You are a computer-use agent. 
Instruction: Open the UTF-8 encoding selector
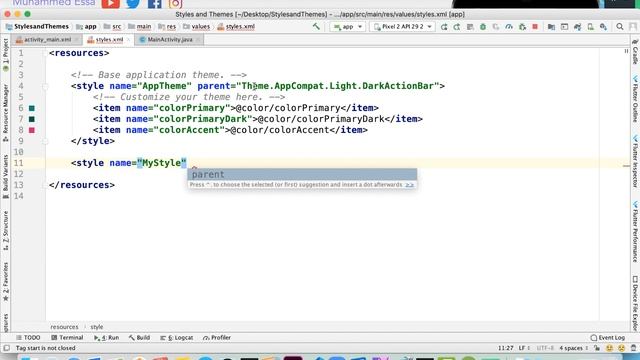(x=545, y=348)
